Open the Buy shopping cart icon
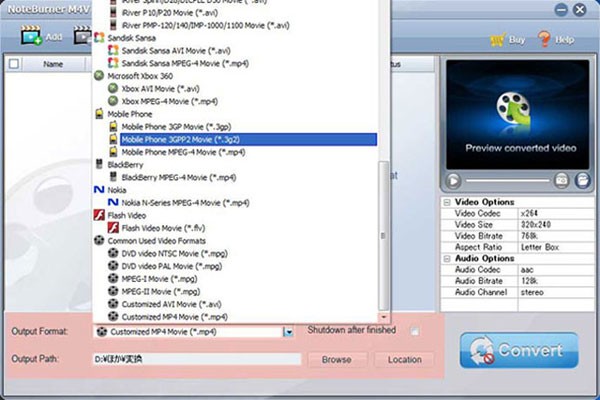The height and width of the screenshot is (400, 600). (x=499, y=39)
